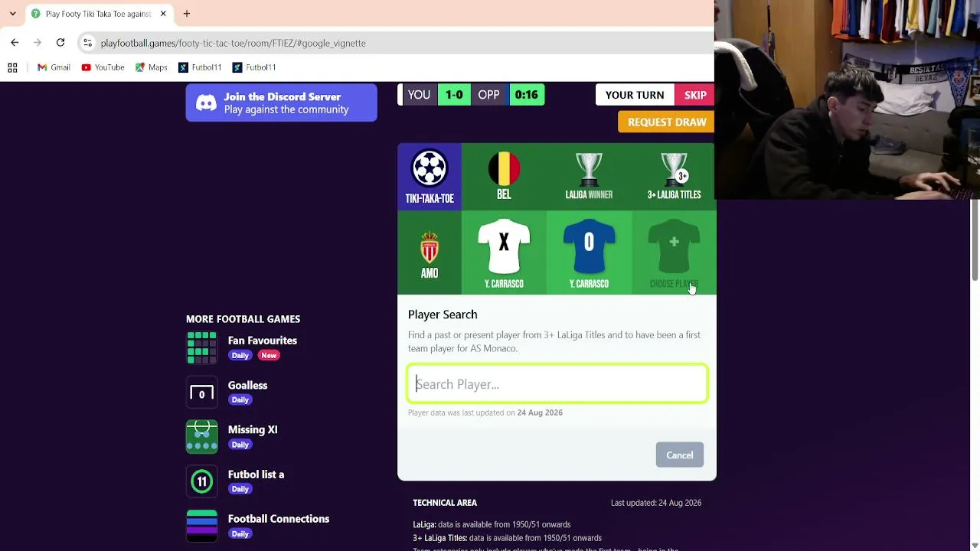Viewport: 980px width, 551px height.
Task: Open the Goalless game icon
Action: pyautogui.click(x=202, y=393)
